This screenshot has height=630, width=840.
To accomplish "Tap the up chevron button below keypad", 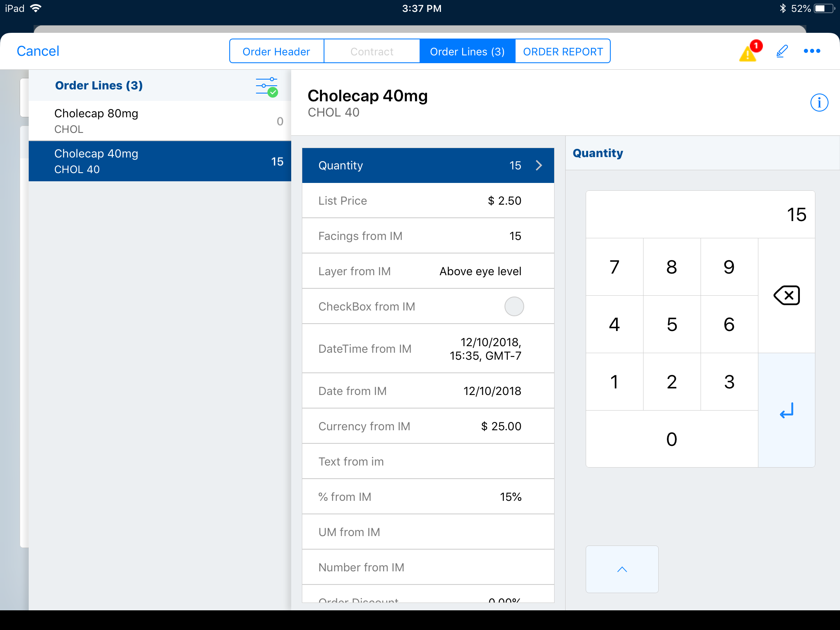I will pos(622,569).
